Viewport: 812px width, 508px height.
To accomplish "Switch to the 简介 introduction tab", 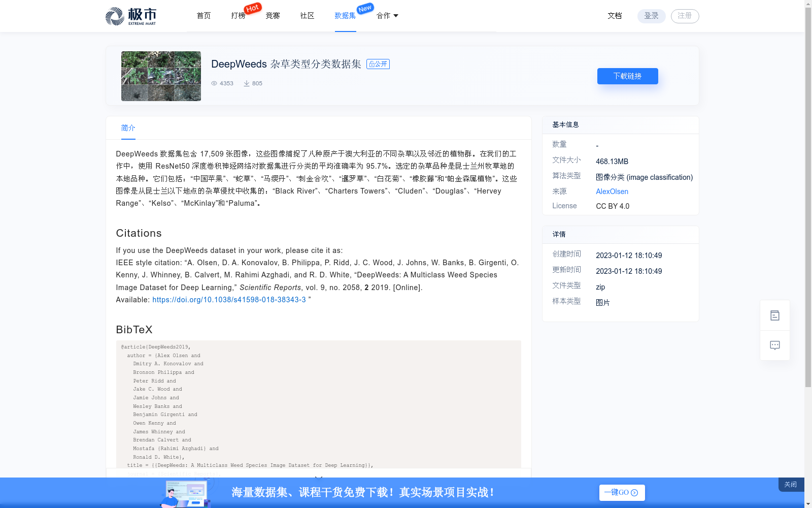I will tap(128, 128).
